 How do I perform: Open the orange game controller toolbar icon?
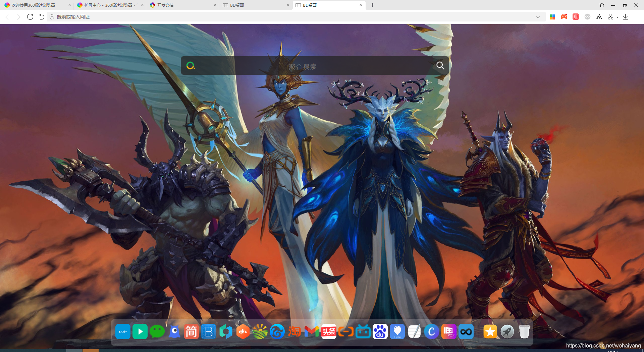click(x=564, y=17)
